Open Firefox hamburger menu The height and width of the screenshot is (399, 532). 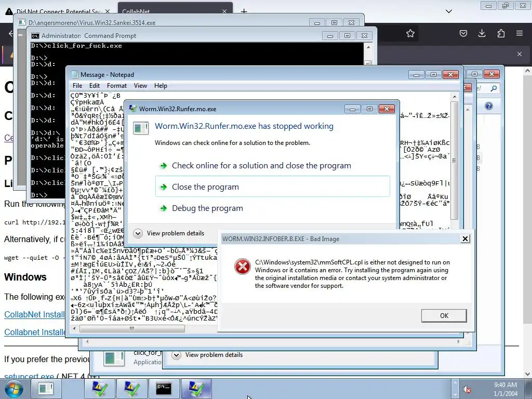[520, 33]
